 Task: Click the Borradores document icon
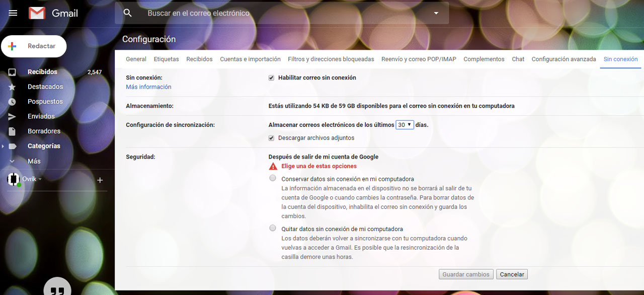tap(12, 131)
